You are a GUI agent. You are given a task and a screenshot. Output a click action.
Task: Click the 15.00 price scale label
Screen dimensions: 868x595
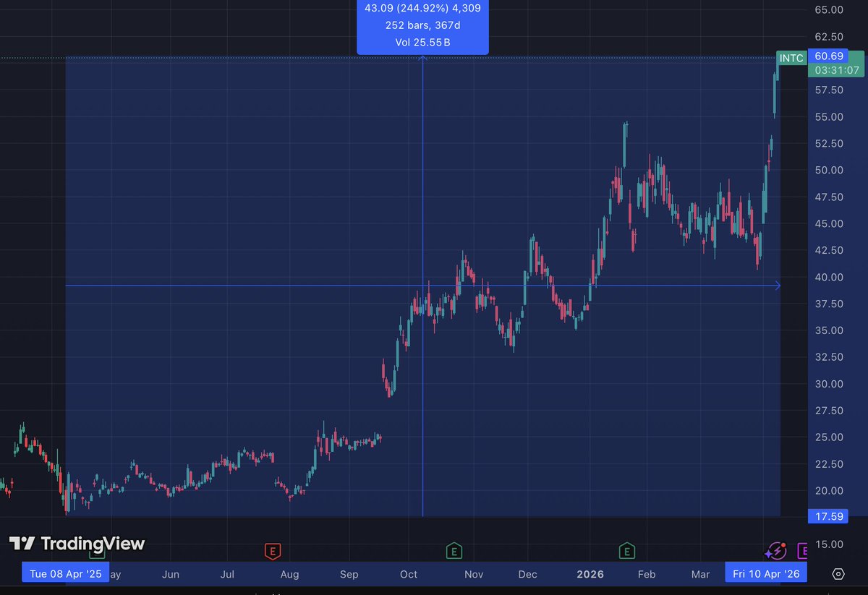[x=828, y=544]
